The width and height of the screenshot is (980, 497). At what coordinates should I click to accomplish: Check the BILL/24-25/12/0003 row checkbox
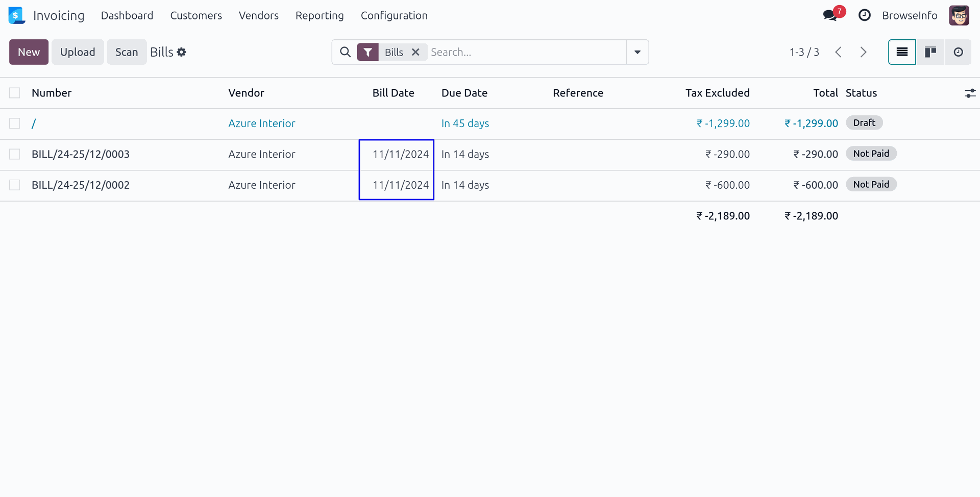coord(15,154)
